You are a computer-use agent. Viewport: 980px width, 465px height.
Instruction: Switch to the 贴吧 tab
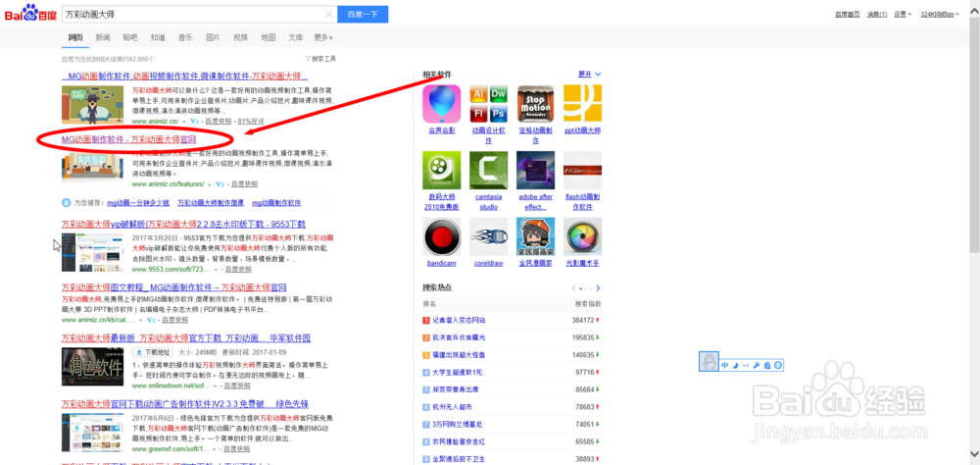coord(130,37)
